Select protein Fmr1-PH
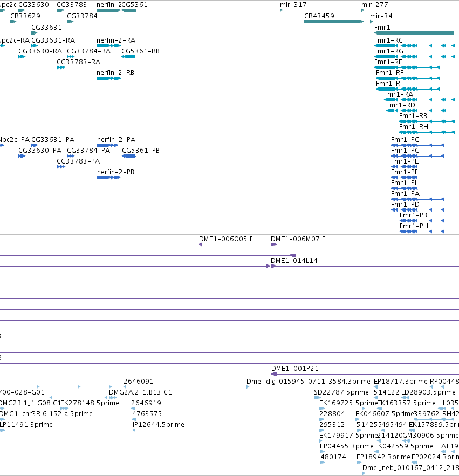 tap(422, 232)
